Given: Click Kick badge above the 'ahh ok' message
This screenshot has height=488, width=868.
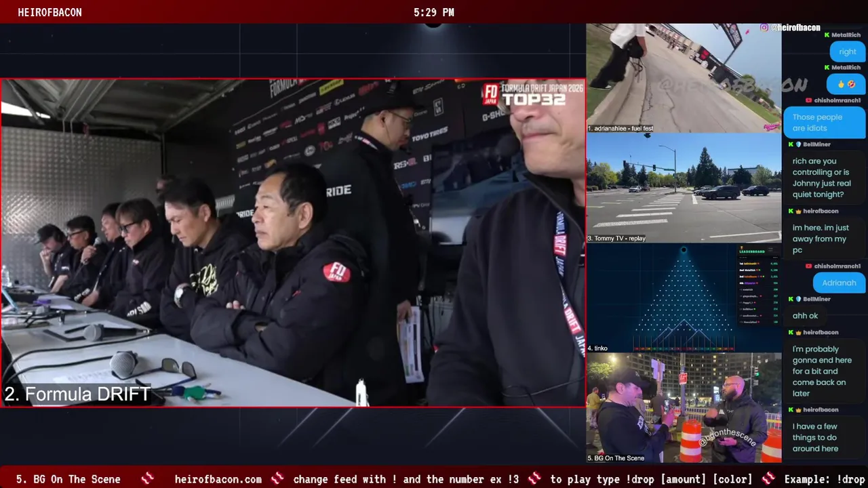Looking at the screenshot, I should (x=791, y=299).
